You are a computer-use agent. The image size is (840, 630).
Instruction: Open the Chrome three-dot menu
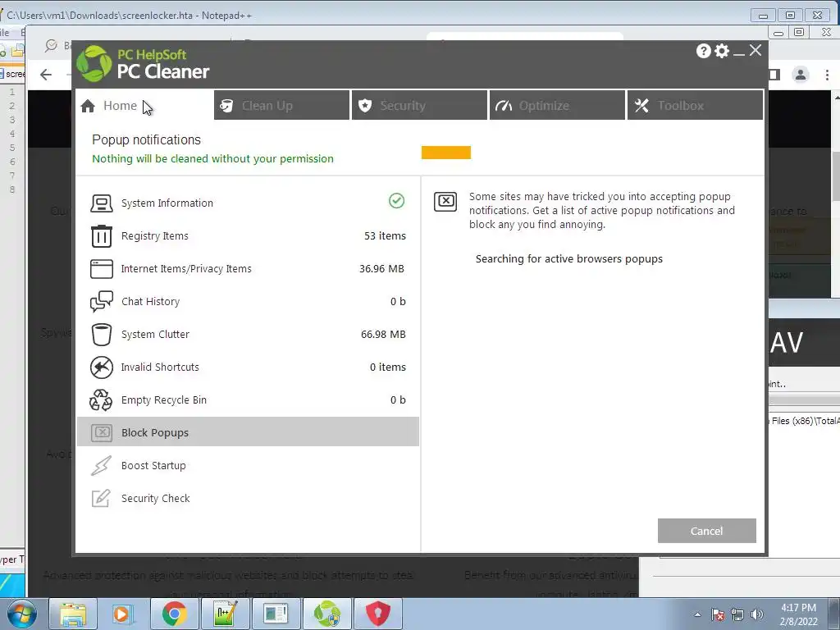pyautogui.click(x=827, y=75)
